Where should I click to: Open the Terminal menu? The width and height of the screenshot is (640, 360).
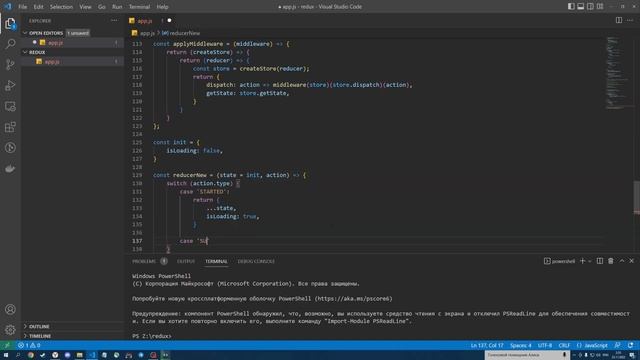[x=139, y=7]
